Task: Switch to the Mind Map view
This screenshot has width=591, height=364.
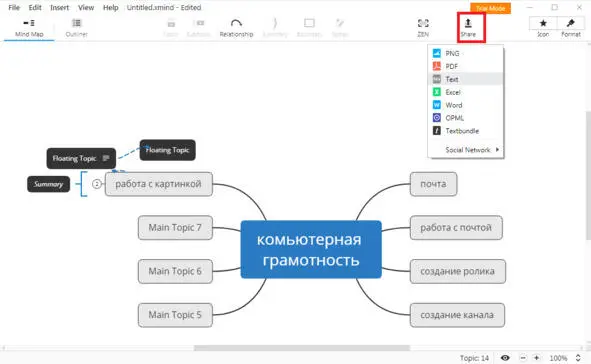Action: click(x=29, y=28)
